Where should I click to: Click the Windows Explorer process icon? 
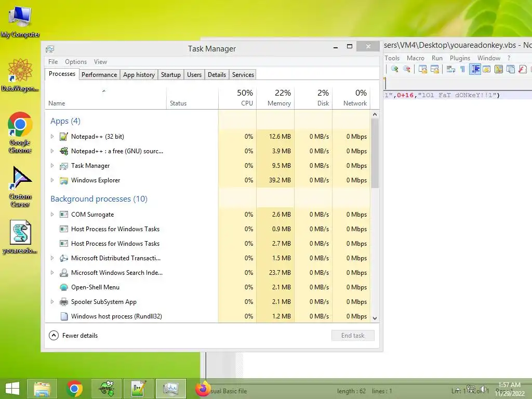pyautogui.click(x=64, y=180)
